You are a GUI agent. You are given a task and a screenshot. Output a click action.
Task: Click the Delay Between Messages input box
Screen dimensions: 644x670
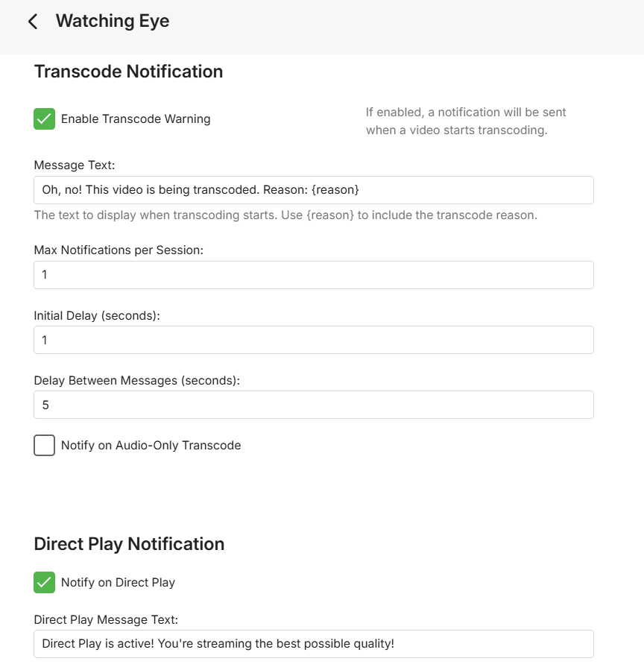pyautogui.click(x=313, y=405)
